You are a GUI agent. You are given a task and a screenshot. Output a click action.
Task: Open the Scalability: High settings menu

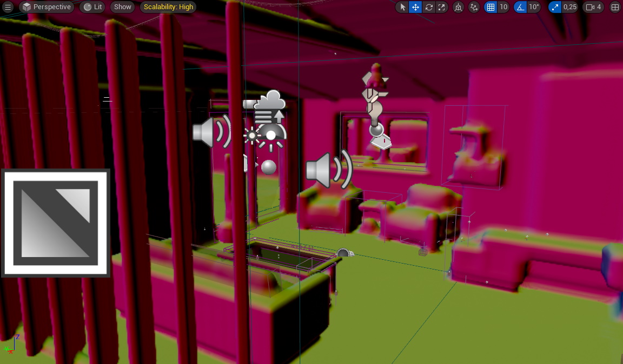coord(168,7)
